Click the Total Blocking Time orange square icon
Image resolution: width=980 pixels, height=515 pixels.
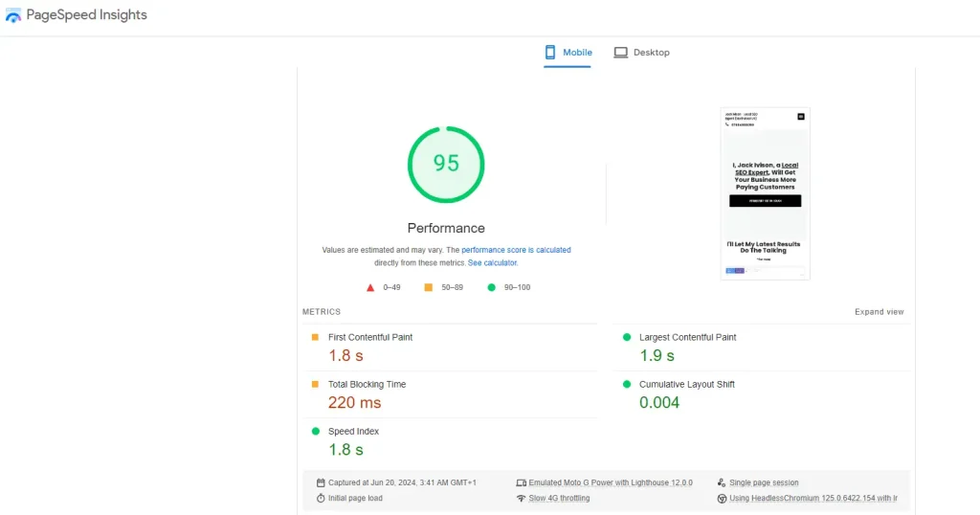[315, 384]
